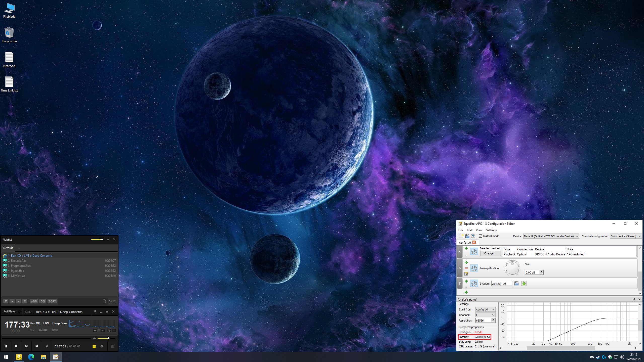The image size is (644, 362).
Task: Click the Gain 0.00 dB input field
Action: tap(532, 272)
